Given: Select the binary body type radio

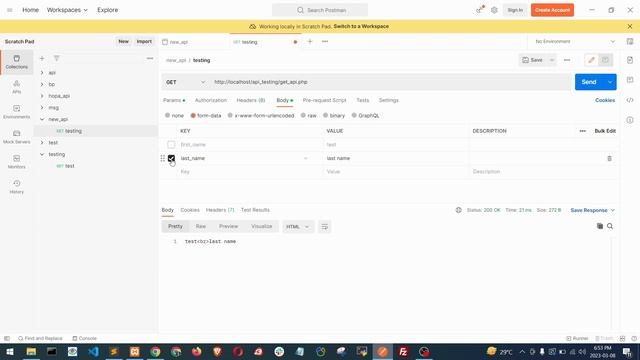Looking at the screenshot, I should (x=325, y=116).
